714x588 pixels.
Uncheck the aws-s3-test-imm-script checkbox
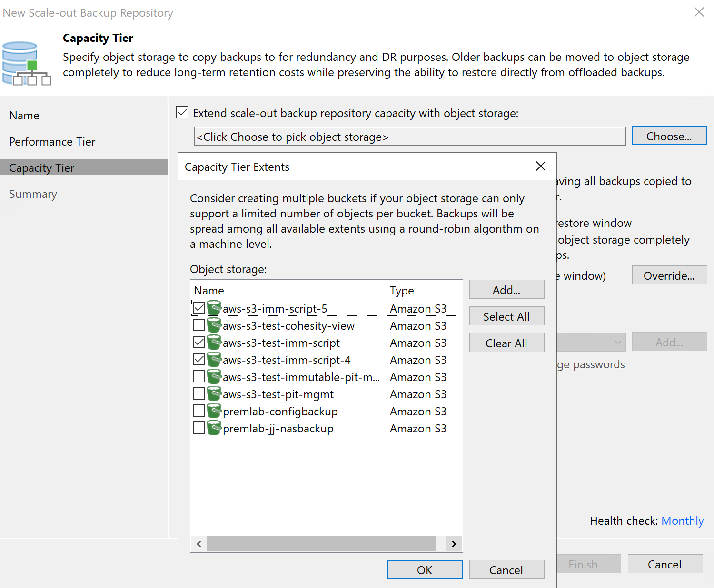point(199,343)
